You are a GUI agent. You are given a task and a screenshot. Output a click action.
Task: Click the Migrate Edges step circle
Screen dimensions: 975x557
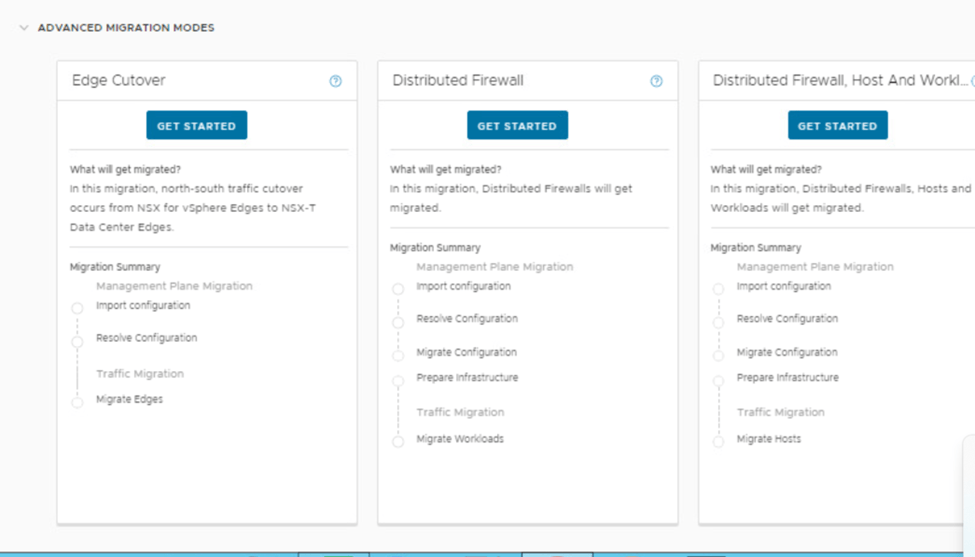click(77, 403)
